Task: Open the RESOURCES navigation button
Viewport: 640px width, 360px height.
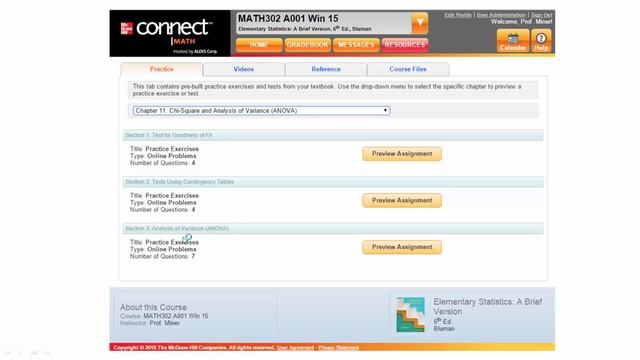Action: pos(404,45)
